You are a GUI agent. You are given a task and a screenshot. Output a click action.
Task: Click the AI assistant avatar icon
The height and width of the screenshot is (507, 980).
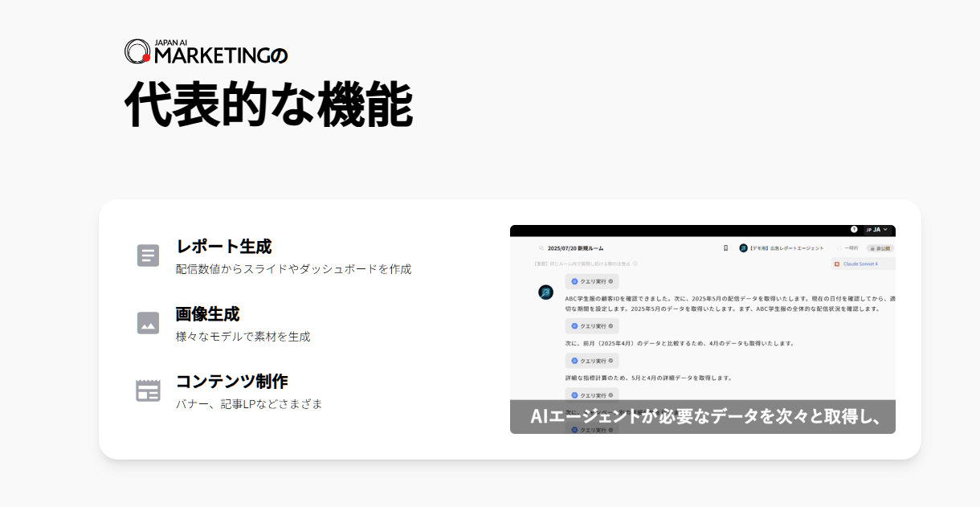[x=545, y=292]
